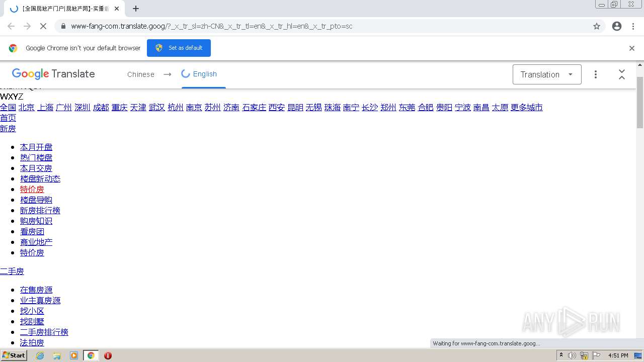
Task: Open the 在售房源 link
Action: coord(36,290)
